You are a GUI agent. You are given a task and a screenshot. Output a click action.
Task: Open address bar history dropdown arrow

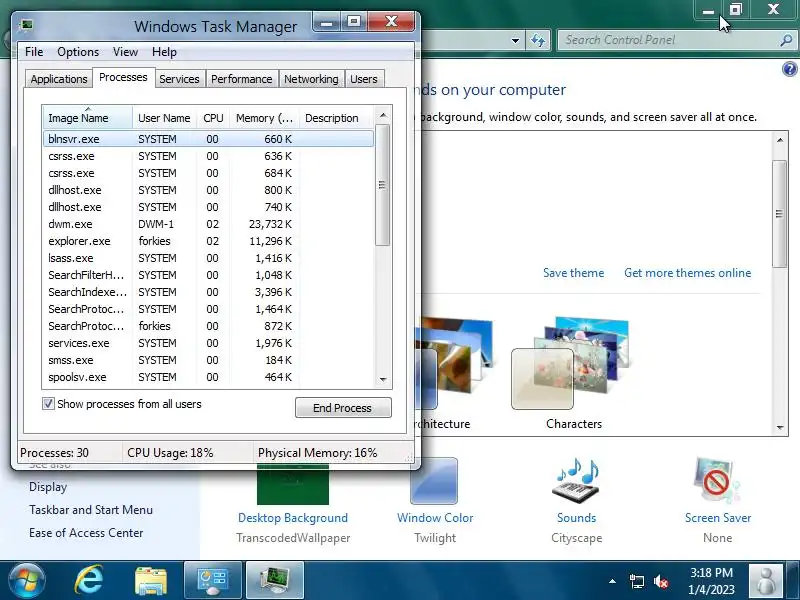(515, 40)
